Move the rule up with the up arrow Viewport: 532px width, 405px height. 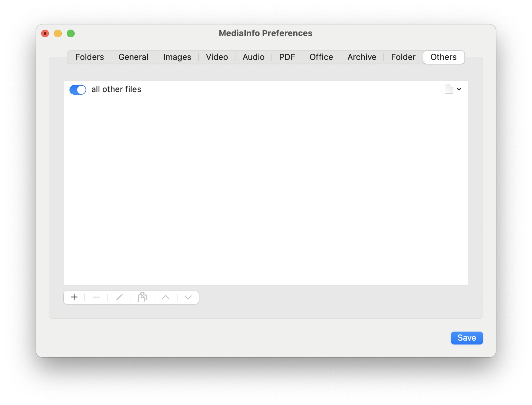[x=166, y=297]
